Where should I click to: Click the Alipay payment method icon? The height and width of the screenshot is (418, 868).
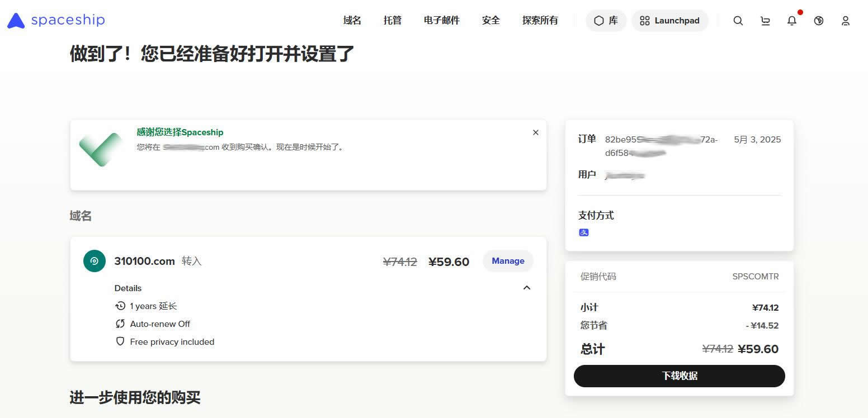coord(584,232)
